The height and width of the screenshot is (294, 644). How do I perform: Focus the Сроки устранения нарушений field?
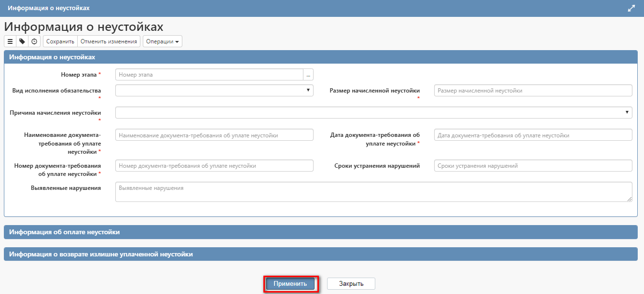(533, 166)
